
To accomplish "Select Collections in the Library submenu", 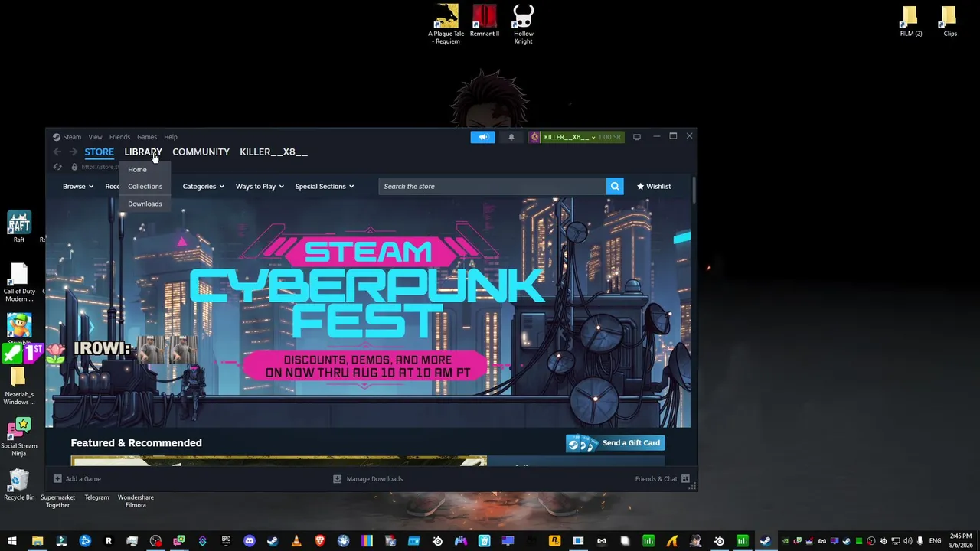I will (145, 186).
